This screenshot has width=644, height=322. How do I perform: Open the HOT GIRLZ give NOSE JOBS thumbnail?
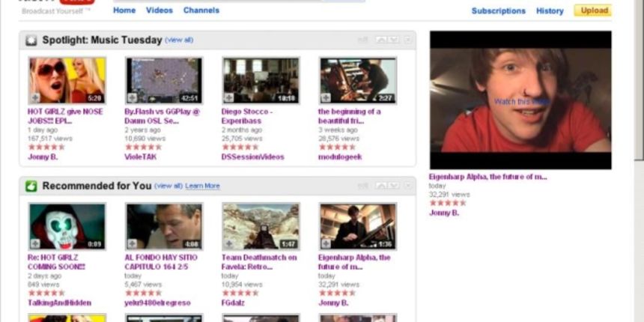(x=67, y=80)
